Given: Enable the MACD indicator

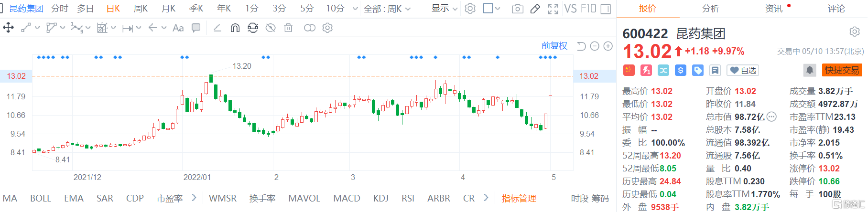Looking at the screenshot, I should pos(347,198).
